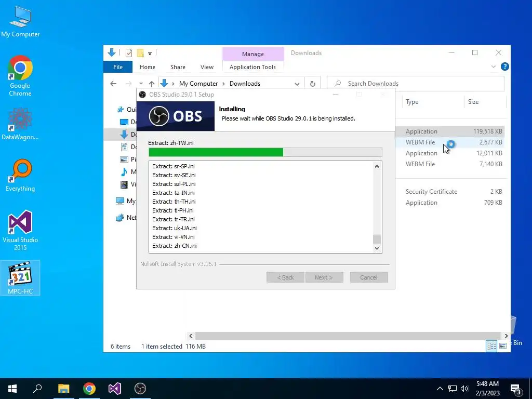Open Windows Start menu
532x399 pixels.
coord(12,389)
